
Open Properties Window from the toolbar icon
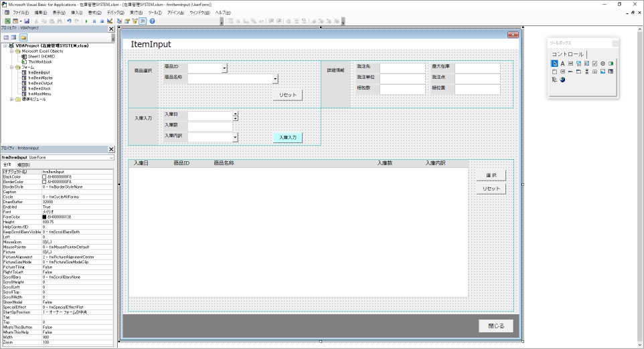pos(127,21)
